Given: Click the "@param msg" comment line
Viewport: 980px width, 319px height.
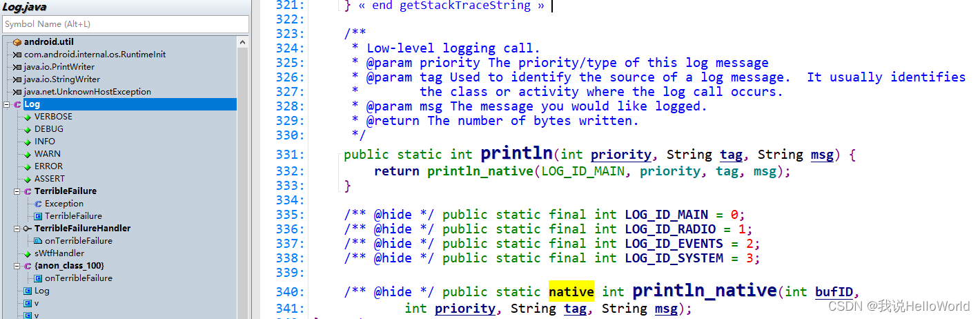Looking at the screenshot, I should 529,106.
